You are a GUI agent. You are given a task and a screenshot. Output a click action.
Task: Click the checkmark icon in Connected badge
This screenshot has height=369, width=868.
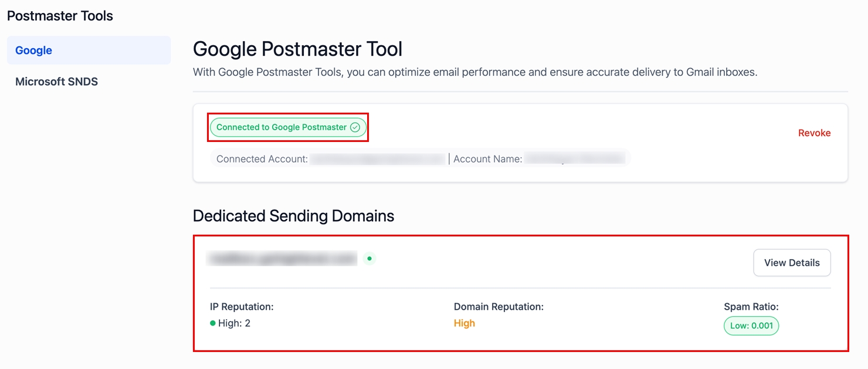(355, 127)
